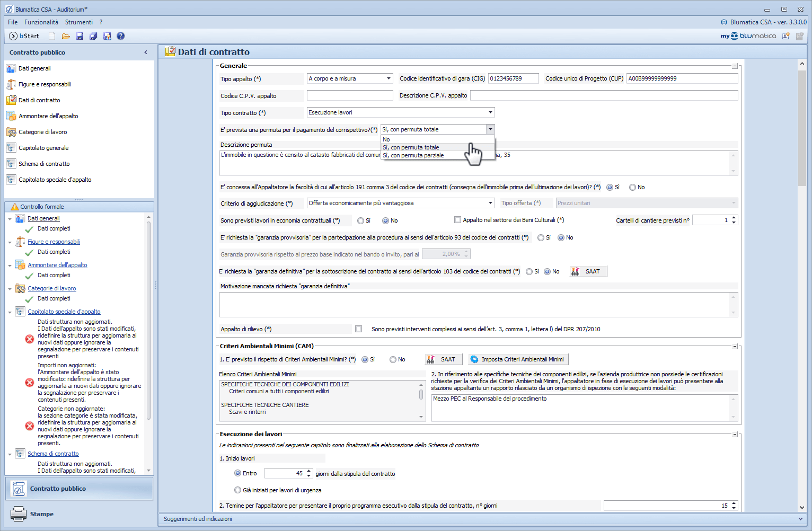The height and width of the screenshot is (531, 812).
Task: Open the myBlumatica user profile icon
Action: tap(786, 36)
